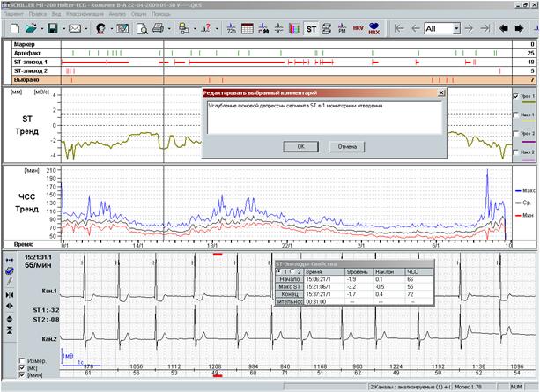Click the PM pacemaker analysis icon
The height and width of the screenshot is (392, 540).
342,28
